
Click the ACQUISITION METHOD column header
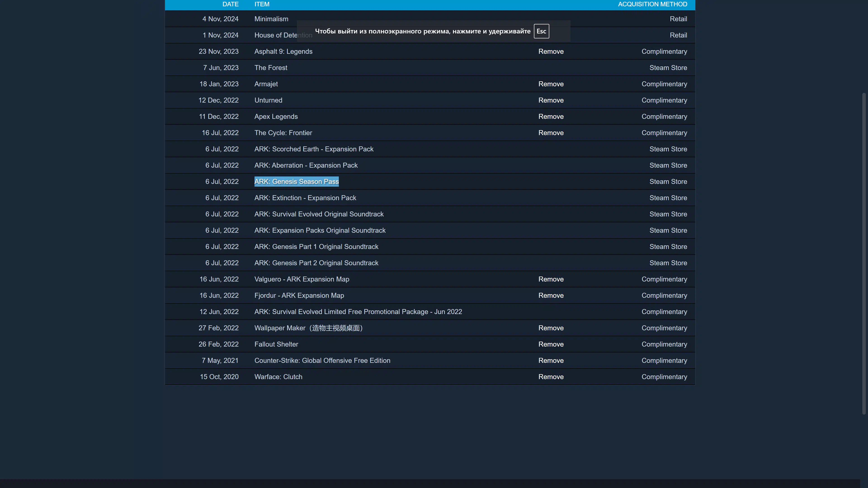point(652,4)
